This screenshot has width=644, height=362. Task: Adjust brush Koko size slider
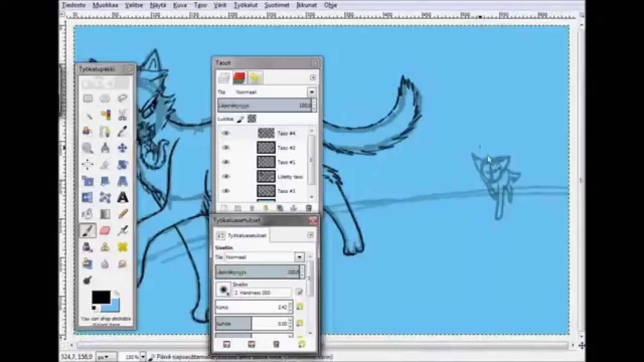[x=254, y=307]
